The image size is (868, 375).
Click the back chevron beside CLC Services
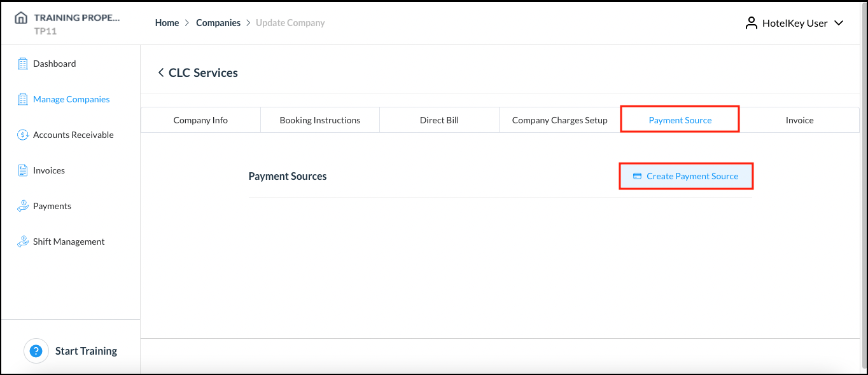click(161, 72)
